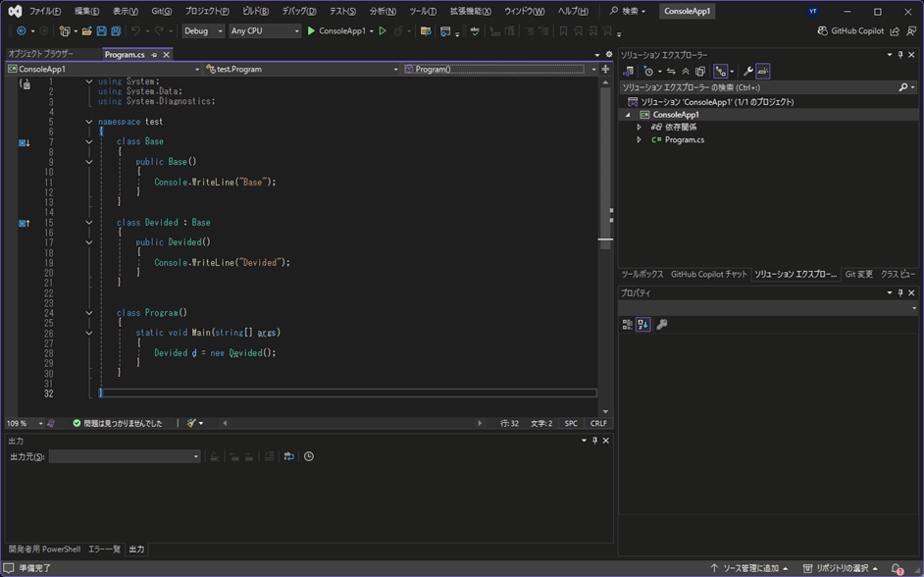Open the Debug configuration dropdown
The image size is (924, 577).
[203, 31]
